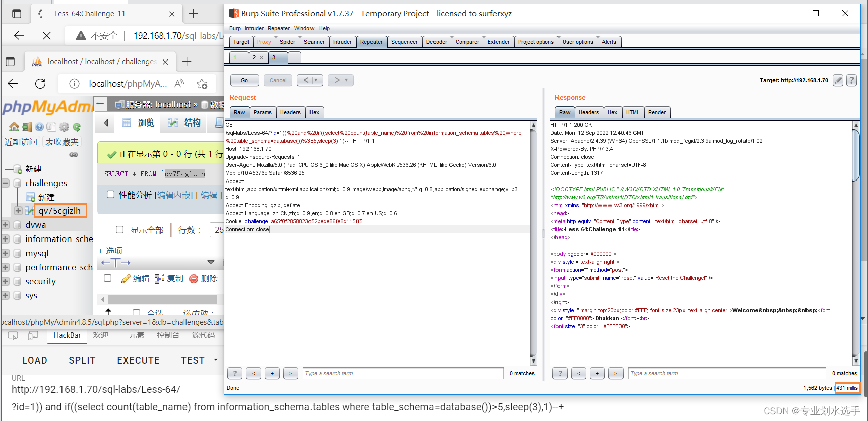Open Repeater help question-mark icon near Target
The image size is (868, 421).
(851, 80)
